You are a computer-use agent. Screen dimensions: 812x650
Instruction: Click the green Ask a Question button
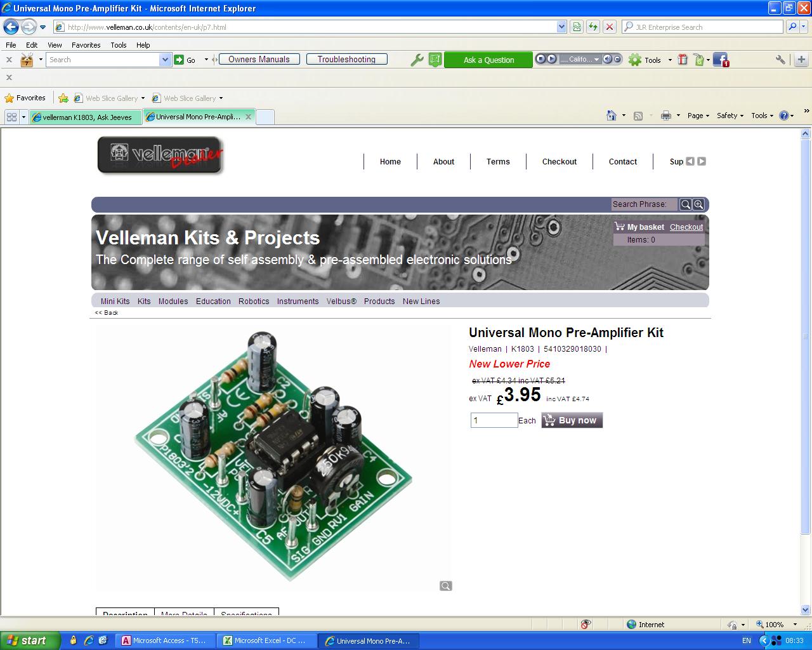pyautogui.click(x=488, y=60)
